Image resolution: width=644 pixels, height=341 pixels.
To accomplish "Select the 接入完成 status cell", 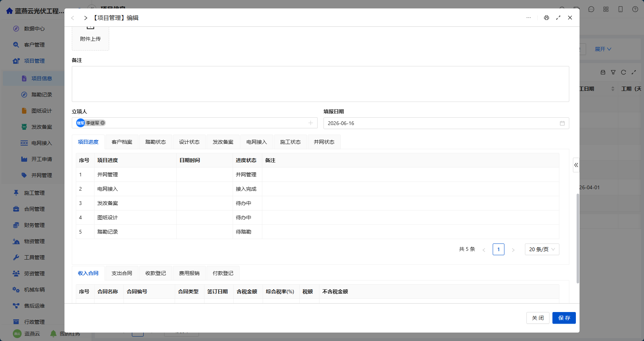I will coord(247,189).
